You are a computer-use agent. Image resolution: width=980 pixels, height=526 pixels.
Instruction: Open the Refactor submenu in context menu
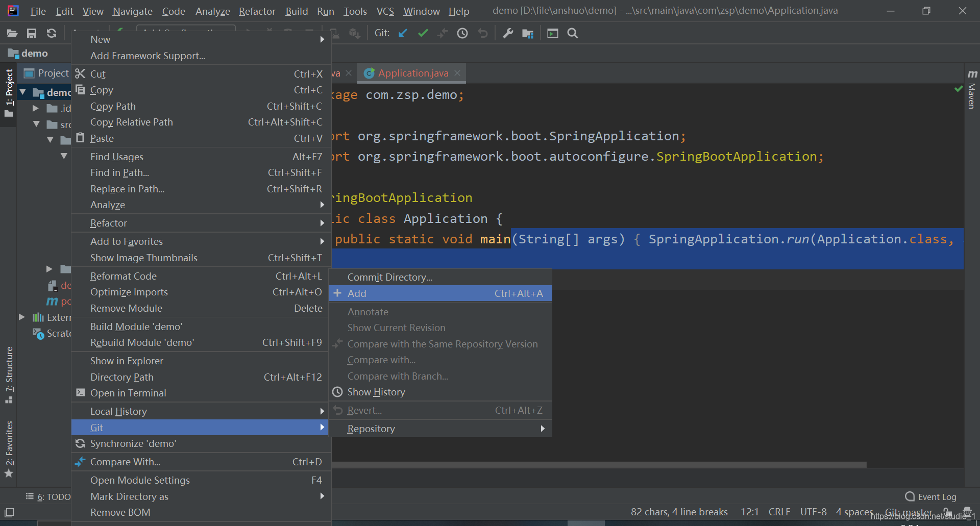pyautogui.click(x=201, y=223)
